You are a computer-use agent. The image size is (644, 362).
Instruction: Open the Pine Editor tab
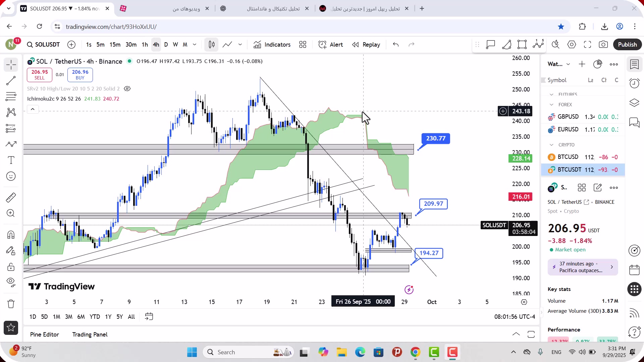(45, 335)
